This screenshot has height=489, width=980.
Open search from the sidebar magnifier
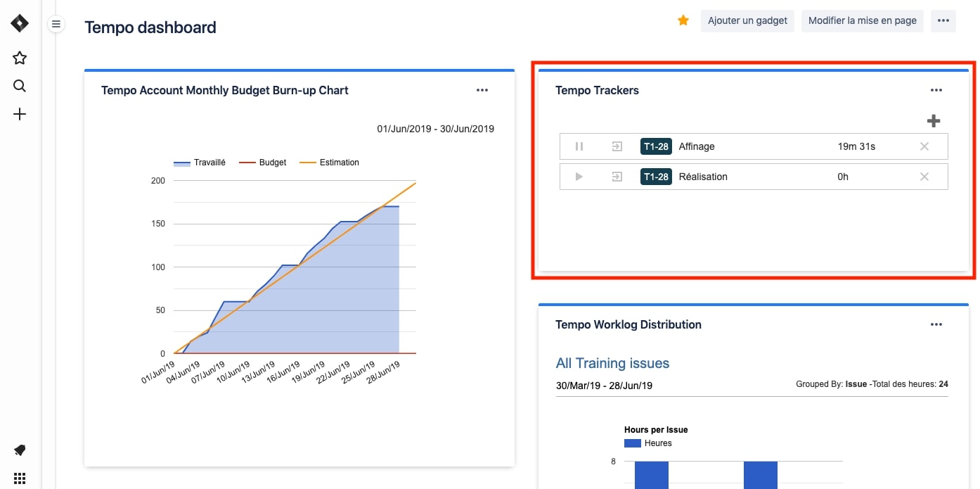[20, 86]
